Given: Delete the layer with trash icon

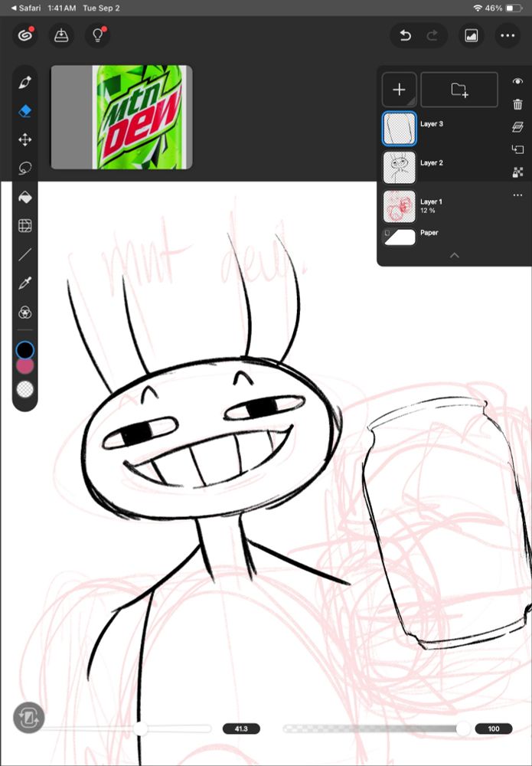Looking at the screenshot, I should click(x=518, y=104).
